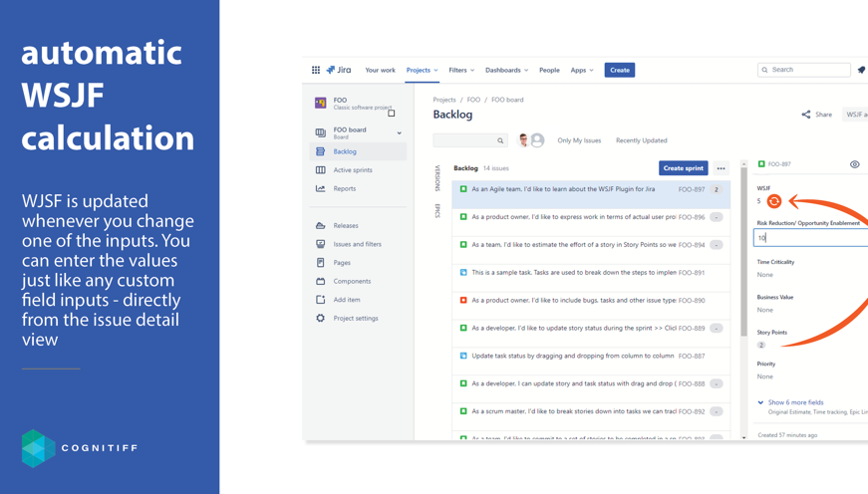This screenshot has width=868, height=494.
Task: Open the app switcher grid icon
Action: 316,70
